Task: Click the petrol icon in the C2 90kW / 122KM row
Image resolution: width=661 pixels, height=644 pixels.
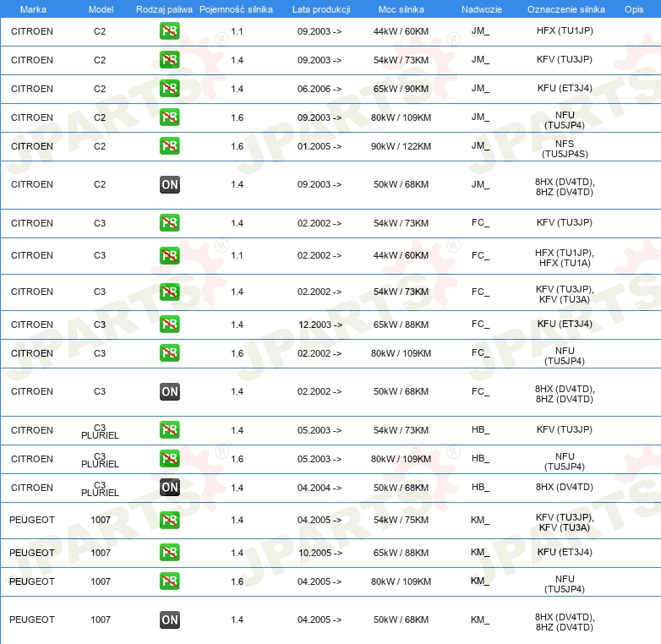Action: point(169,146)
